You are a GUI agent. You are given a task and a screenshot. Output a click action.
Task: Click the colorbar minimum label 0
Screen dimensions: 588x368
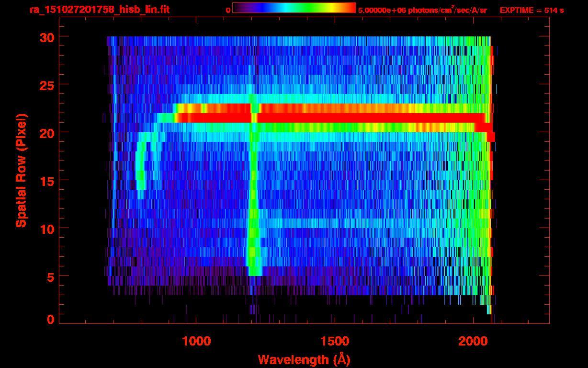228,10
